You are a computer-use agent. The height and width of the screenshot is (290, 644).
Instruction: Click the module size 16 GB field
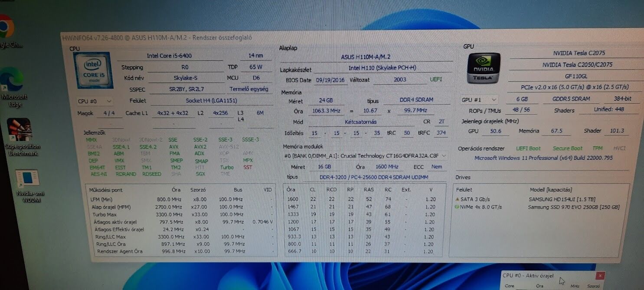[324, 167]
